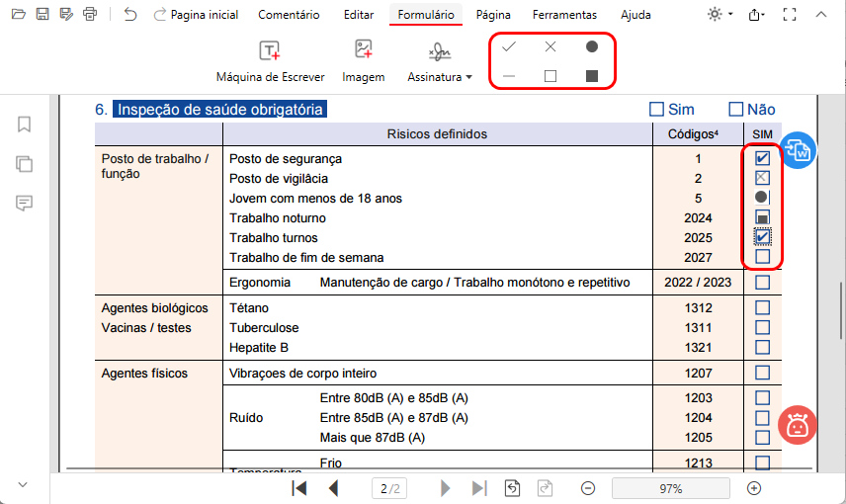Viewport: 846px width, 504px height.
Task: Click the Save As icon
Action: point(66,14)
